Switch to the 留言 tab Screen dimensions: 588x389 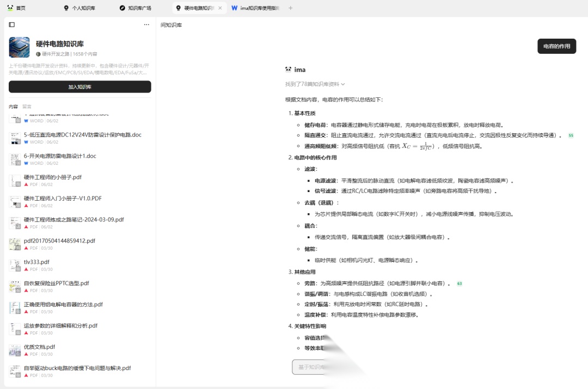(26, 106)
